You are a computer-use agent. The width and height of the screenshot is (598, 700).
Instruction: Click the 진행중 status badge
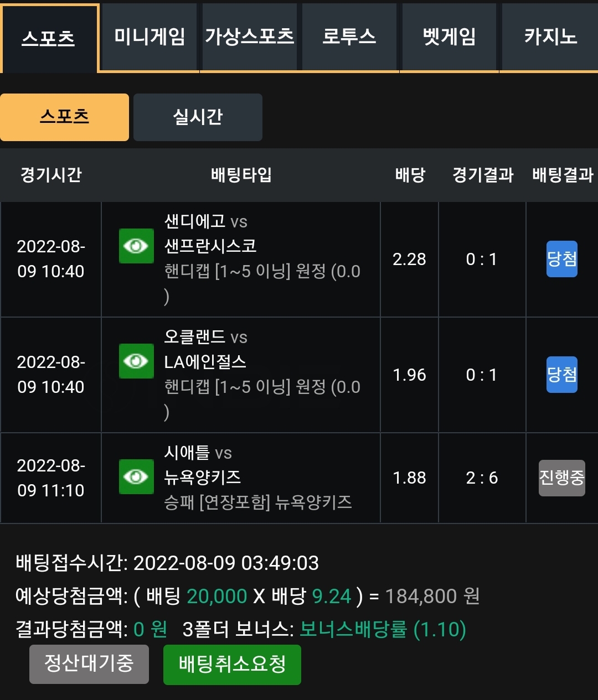562,478
